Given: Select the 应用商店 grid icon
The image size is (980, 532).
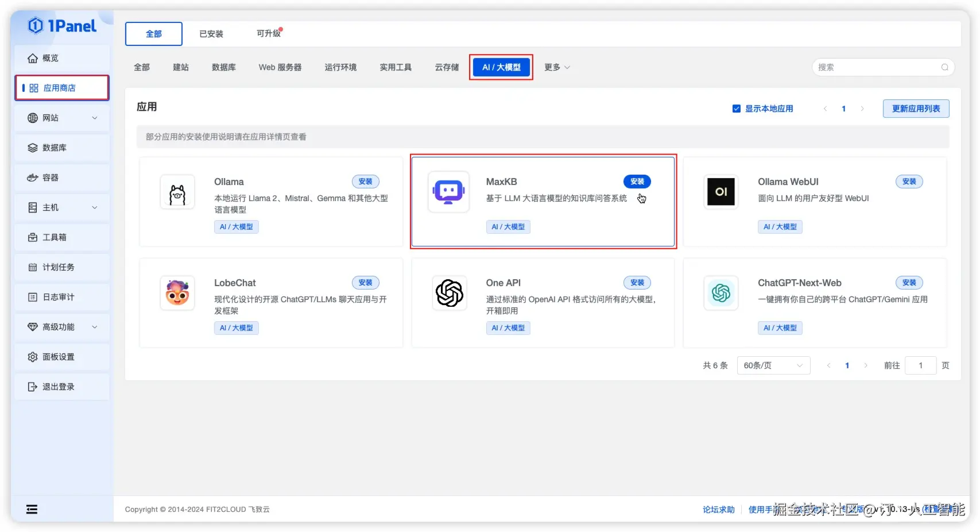Looking at the screenshot, I should click(34, 88).
